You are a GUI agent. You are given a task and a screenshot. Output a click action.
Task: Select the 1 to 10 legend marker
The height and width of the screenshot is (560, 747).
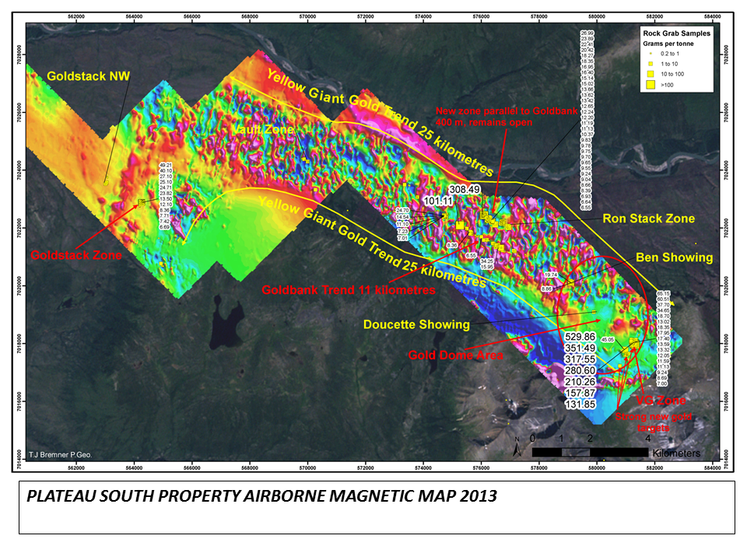[x=651, y=64]
